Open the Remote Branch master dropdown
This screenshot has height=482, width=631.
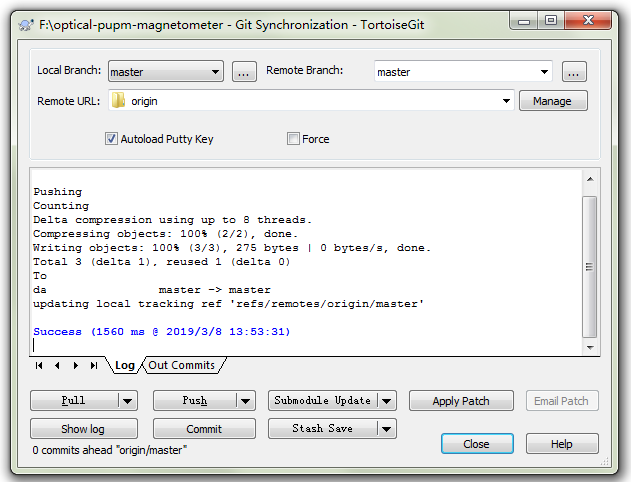tap(463, 72)
